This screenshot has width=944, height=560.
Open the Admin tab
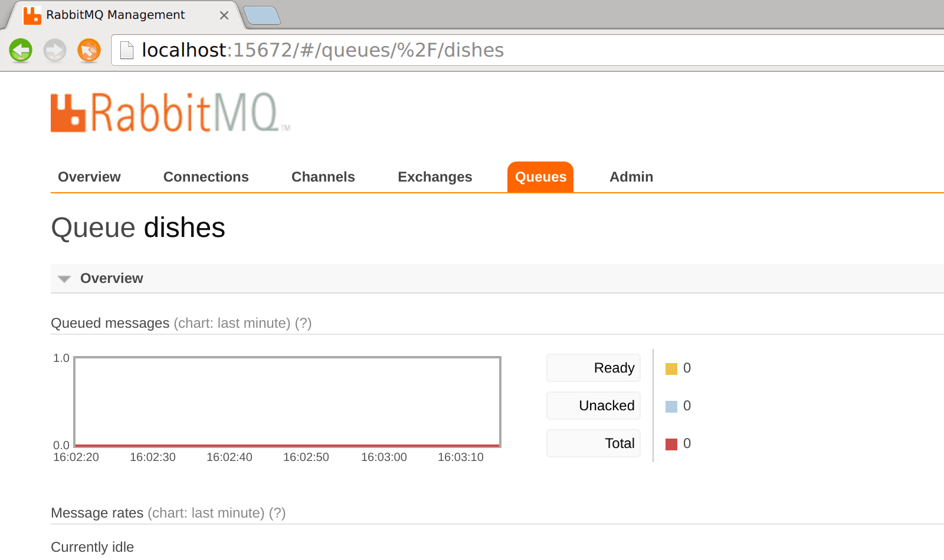coord(631,177)
